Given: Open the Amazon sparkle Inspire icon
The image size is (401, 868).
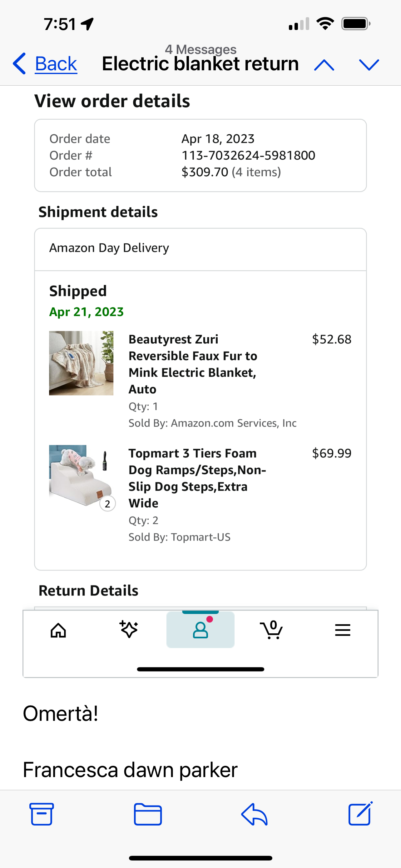Looking at the screenshot, I should click(x=129, y=629).
